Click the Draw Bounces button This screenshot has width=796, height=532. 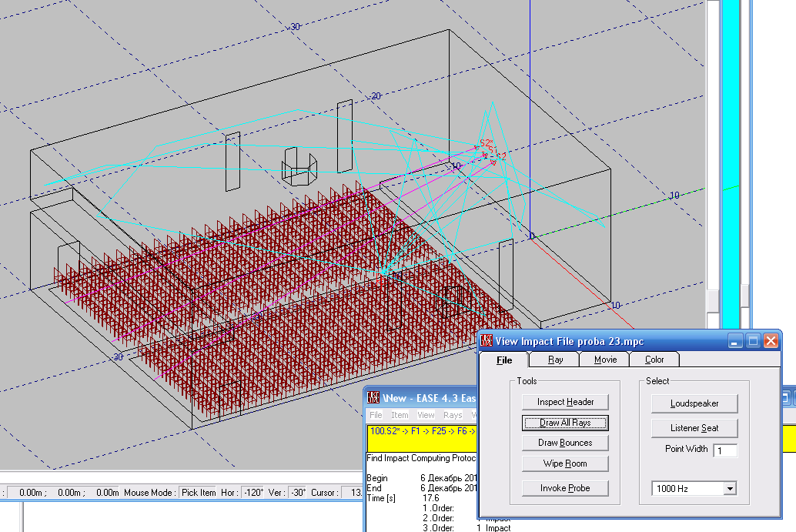565,443
